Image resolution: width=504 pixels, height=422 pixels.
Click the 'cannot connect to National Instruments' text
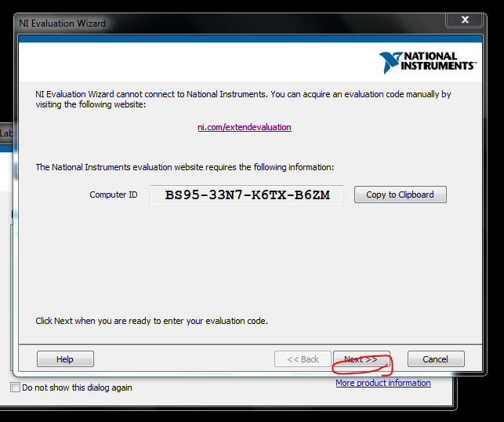pos(191,94)
